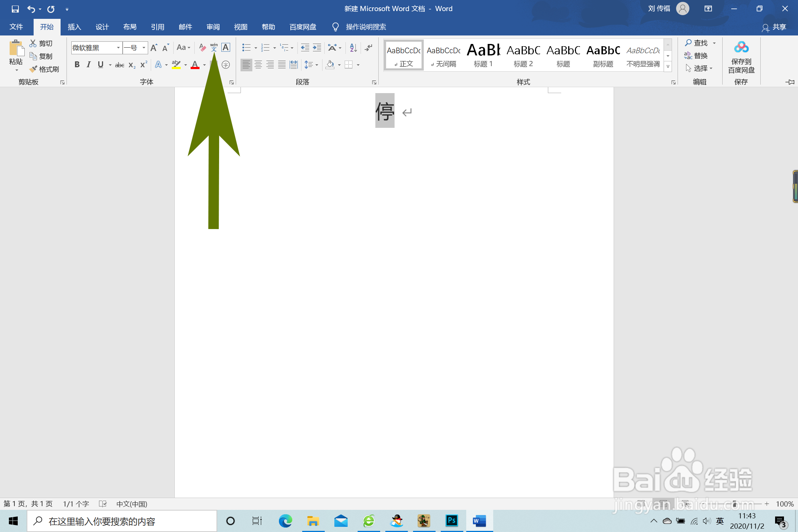Increase paragraph indent

tap(317, 48)
